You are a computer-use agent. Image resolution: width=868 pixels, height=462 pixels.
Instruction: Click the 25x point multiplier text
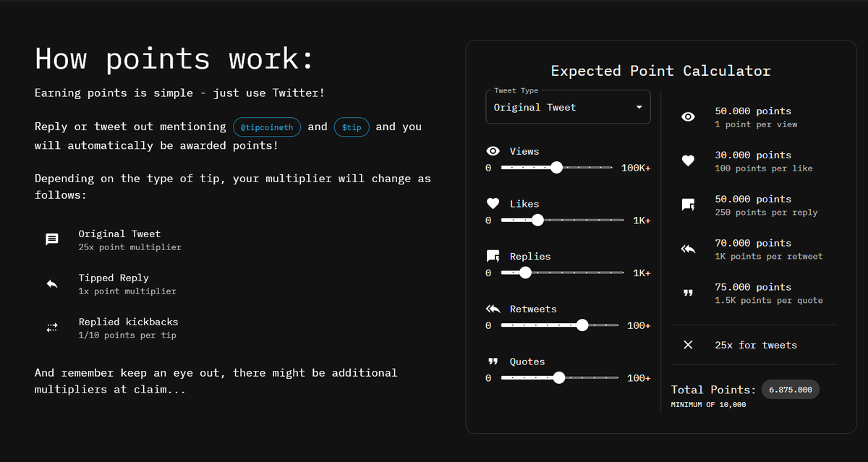pyautogui.click(x=130, y=247)
